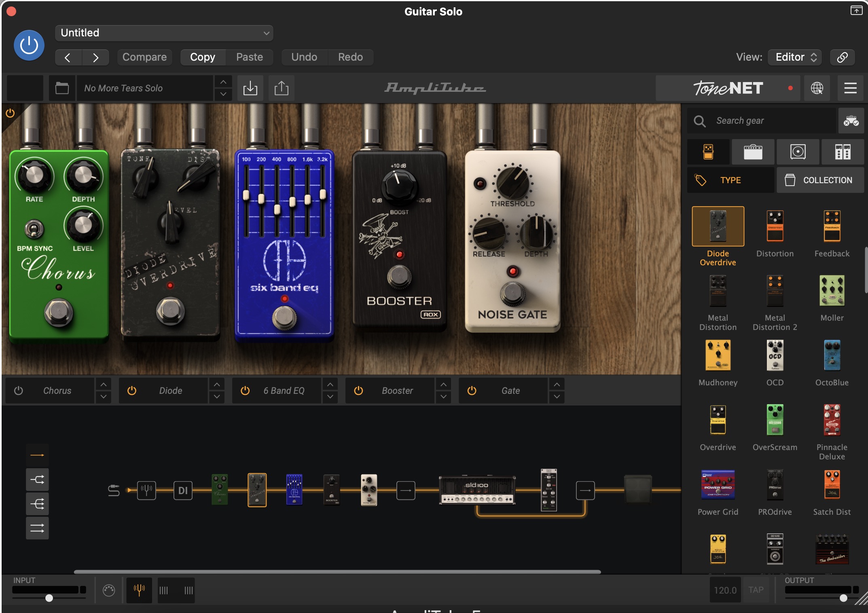
Task: Toggle the 6 Band EQ slot power
Action: (245, 391)
